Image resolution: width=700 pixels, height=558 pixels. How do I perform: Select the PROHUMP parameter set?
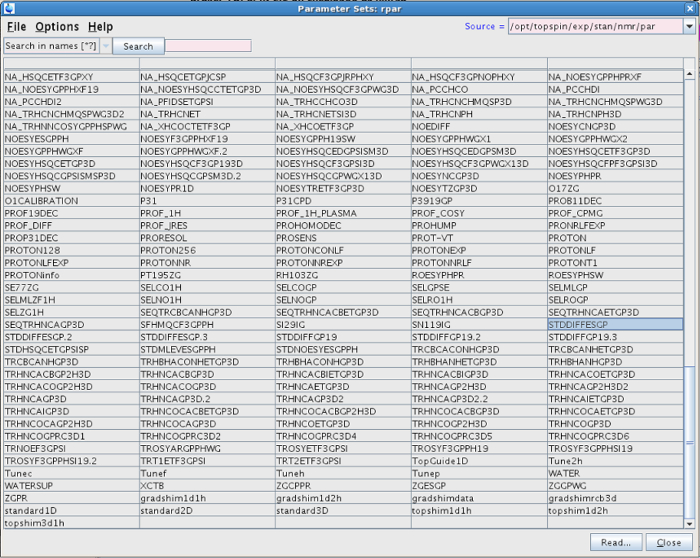tap(479, 225)
